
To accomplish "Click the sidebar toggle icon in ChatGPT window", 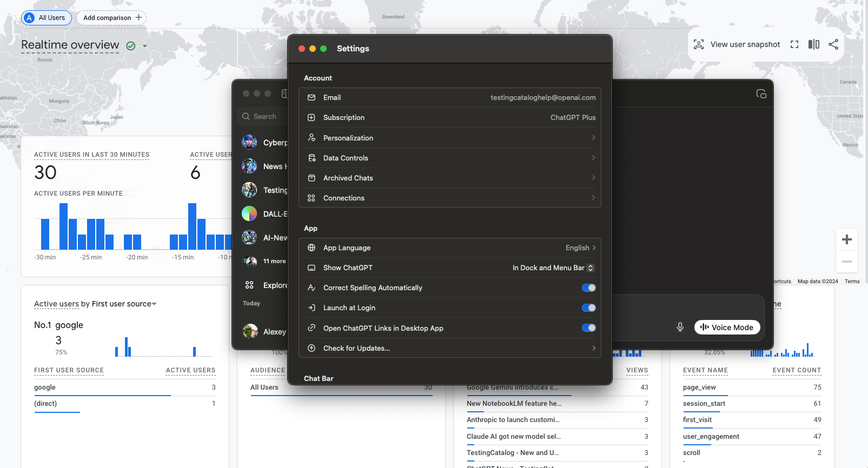I will coord(284,93).
